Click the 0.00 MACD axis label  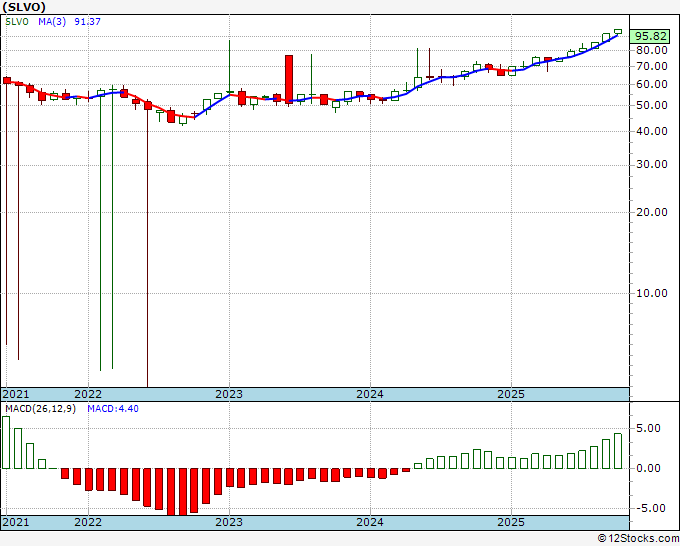[x=648, y=468]
